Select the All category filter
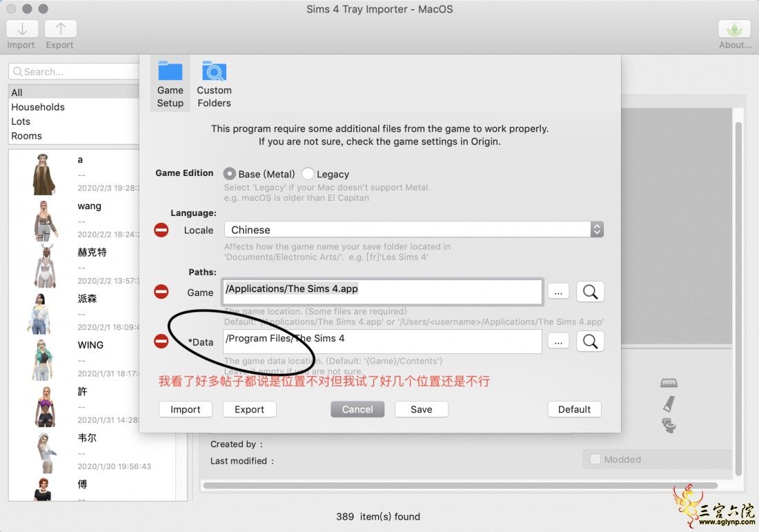759x532 pixels. (74, 92)
